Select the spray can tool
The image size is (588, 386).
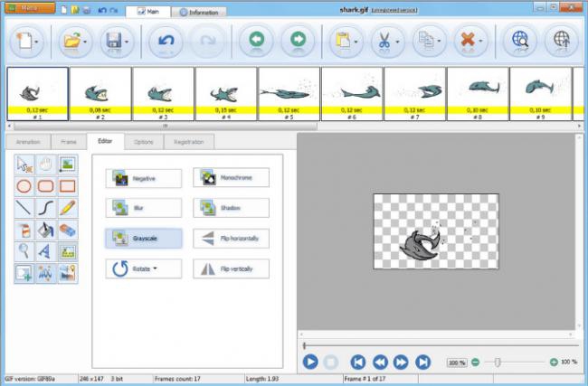pos(24,230)
